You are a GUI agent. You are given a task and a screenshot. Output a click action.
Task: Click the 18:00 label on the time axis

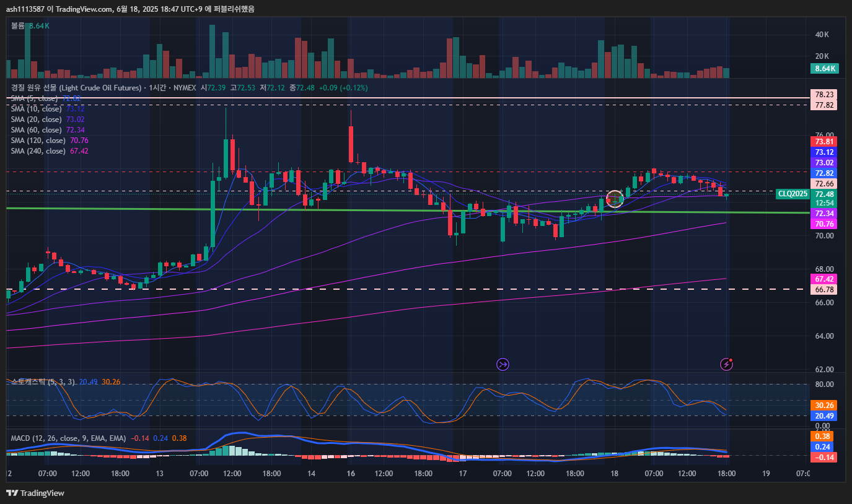tap(726, 474)
